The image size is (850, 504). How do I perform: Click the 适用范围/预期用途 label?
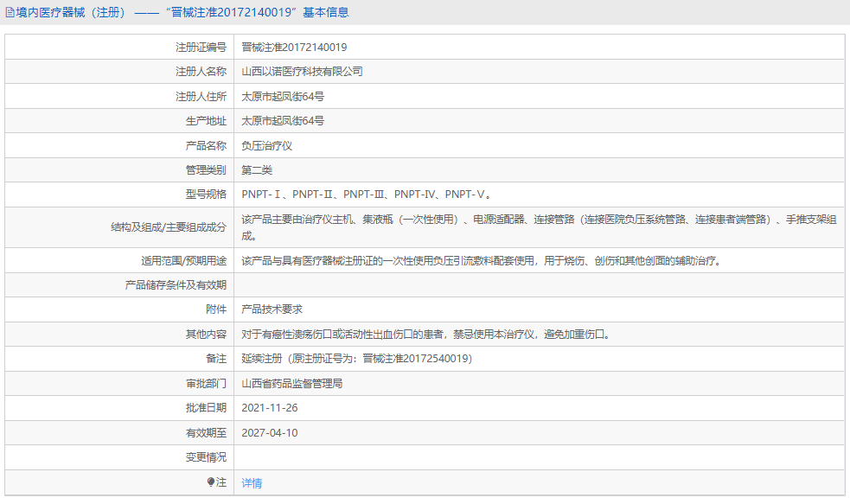click(184, 261)
